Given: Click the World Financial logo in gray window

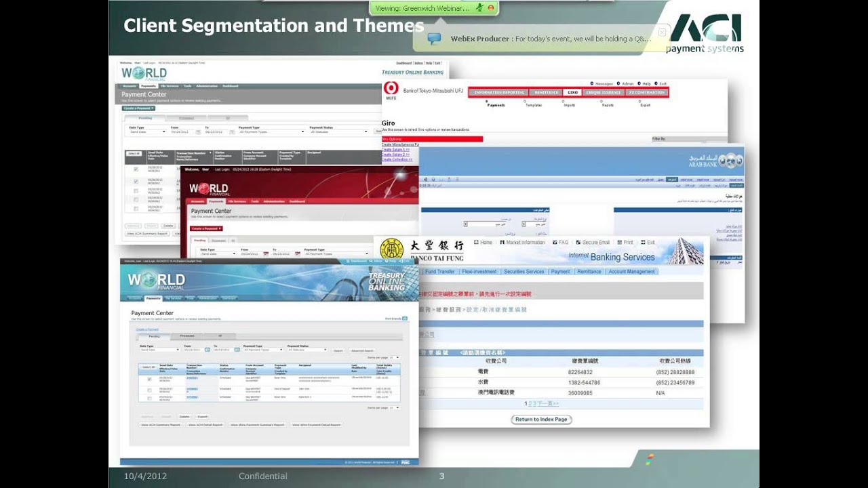Looking at the screenshot, I should click(x=143, y=73).
